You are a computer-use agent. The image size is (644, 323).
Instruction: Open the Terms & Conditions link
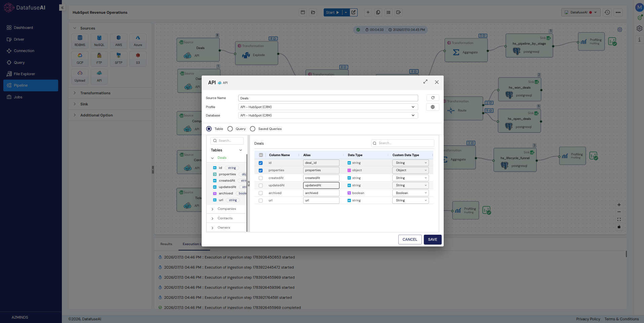[x=621, y=319]
